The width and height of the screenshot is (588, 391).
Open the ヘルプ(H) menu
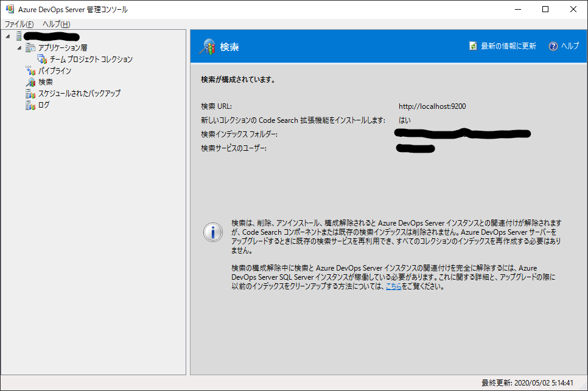coord(56,24)
